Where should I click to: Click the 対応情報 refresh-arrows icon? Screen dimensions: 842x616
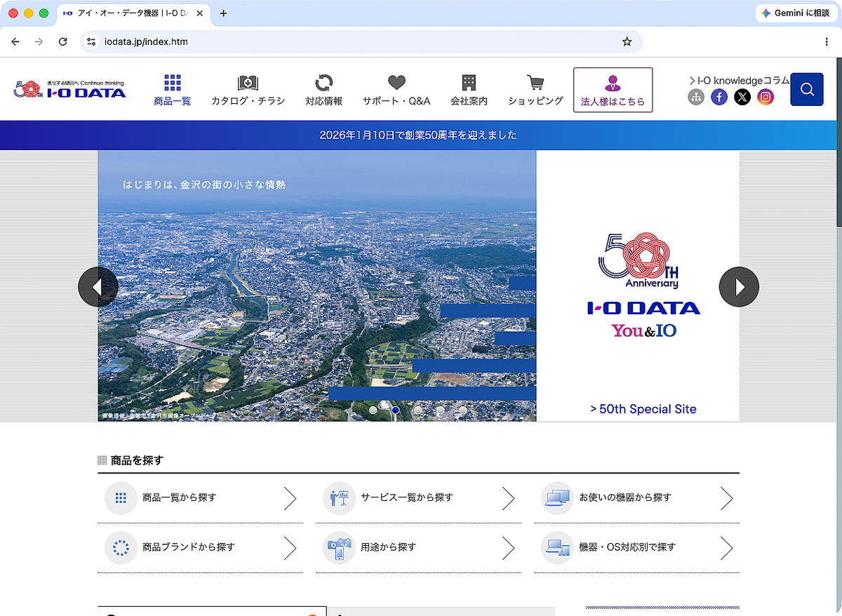pos(324,83)
